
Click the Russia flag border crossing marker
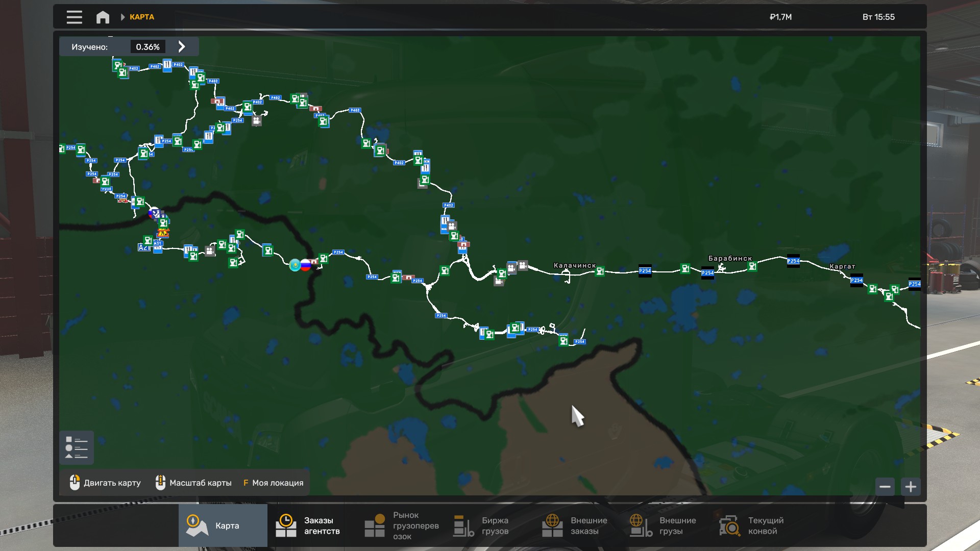pyautogui.click(x=306, y=265)
